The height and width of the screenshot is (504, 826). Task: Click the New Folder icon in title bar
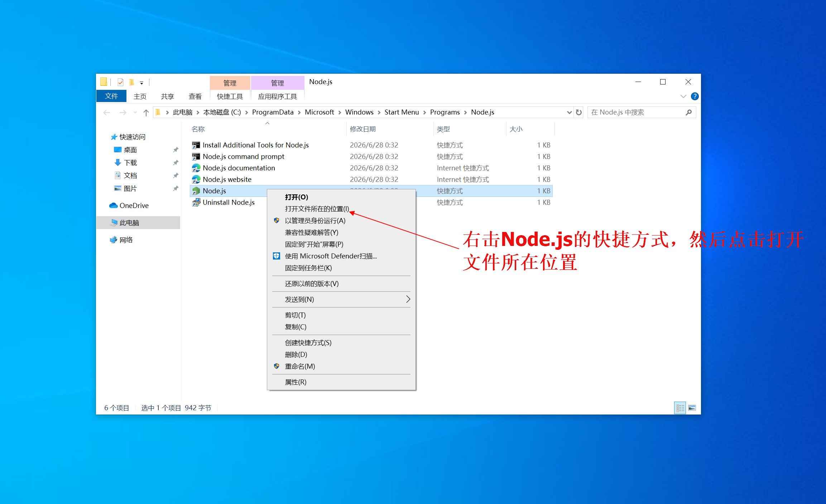tap(131, 82)
